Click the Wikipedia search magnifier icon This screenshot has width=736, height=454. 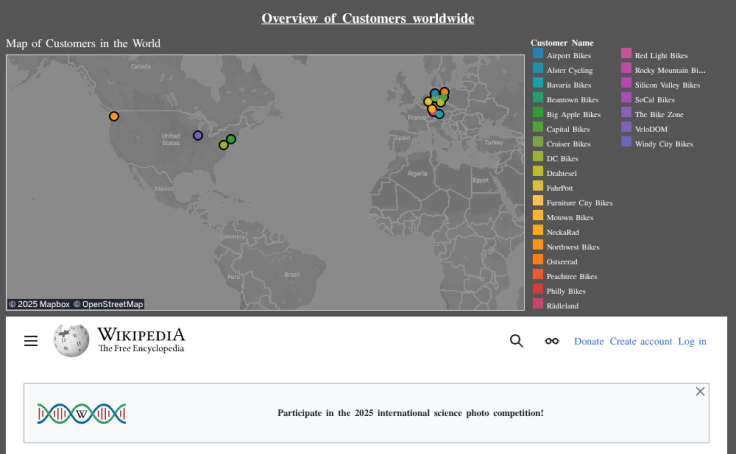click(x=516, y=341)
